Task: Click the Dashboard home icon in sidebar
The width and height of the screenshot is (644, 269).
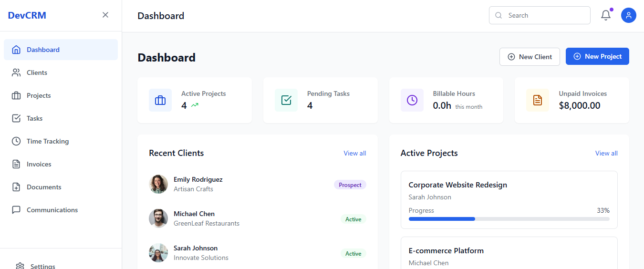Action: pyautogui.click(x=16, y=50)
